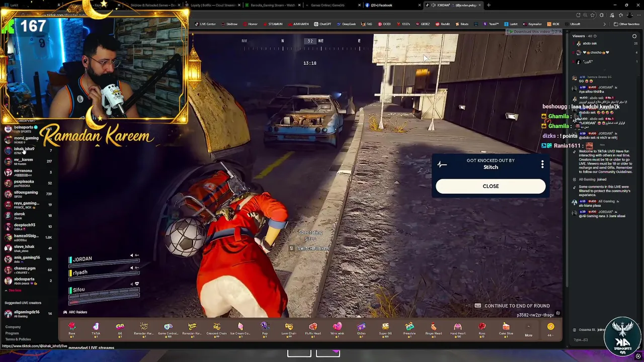Click the heartbeat icon on knockout popup
Screen dimensions: 644x362
(442, 164)
